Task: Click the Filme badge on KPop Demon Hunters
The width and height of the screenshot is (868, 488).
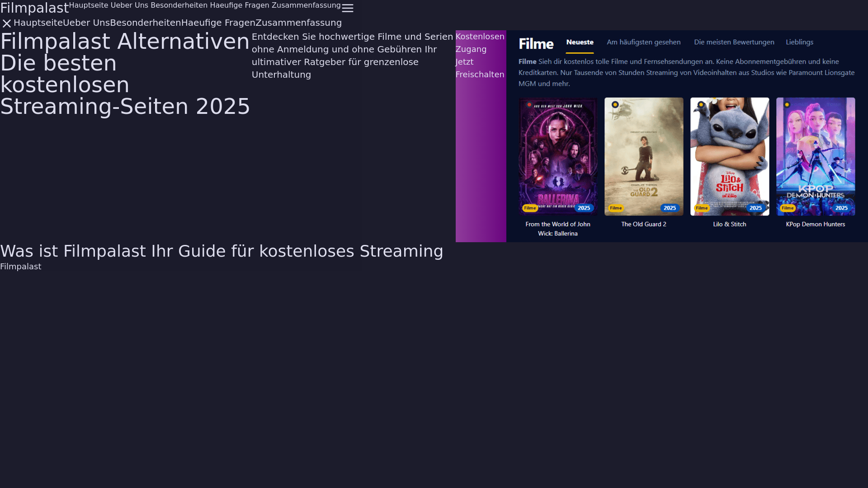Action: coord(788,208)
